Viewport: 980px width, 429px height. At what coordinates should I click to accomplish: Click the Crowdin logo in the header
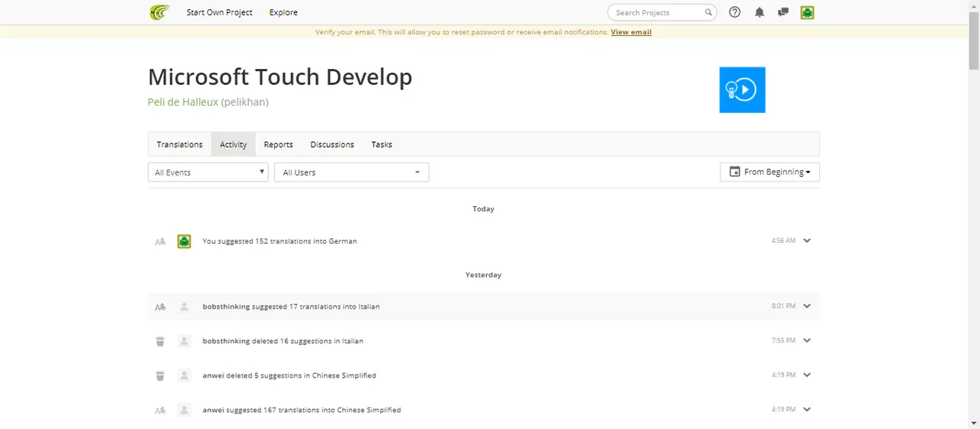tap(159, 12)
